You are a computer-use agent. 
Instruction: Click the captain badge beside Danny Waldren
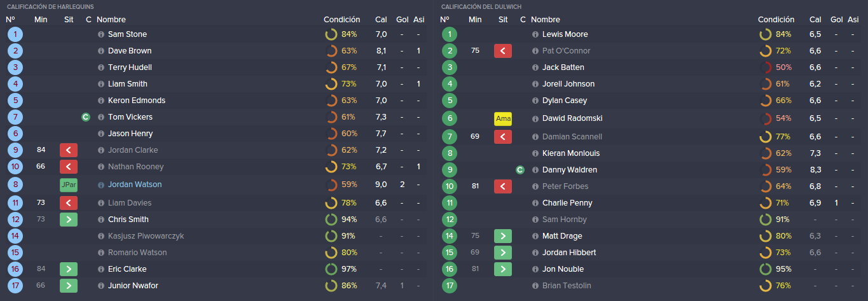520,170
